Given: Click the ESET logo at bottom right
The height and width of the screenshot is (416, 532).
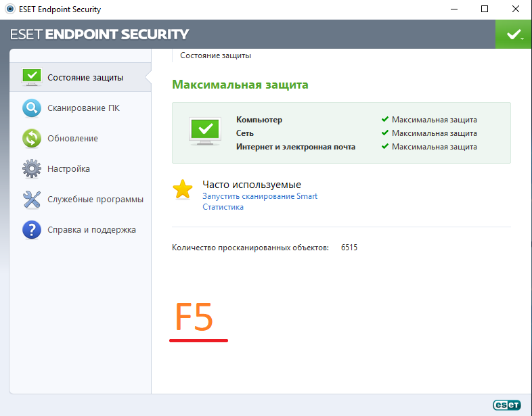Looking at the screenshot, I should (x=507, y=405).
